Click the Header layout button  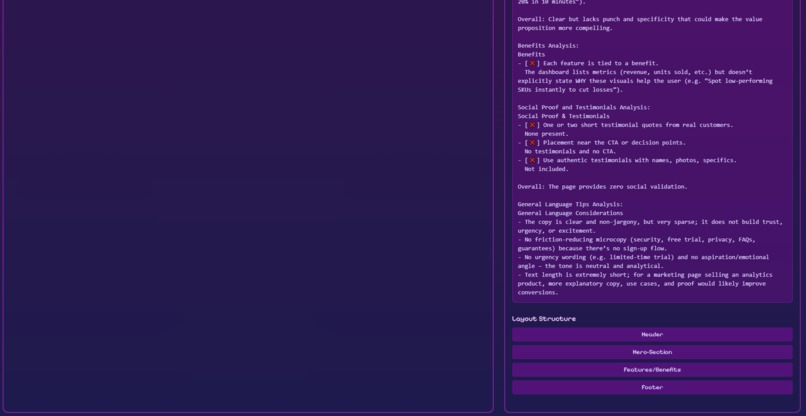click(x=652, y=335)
